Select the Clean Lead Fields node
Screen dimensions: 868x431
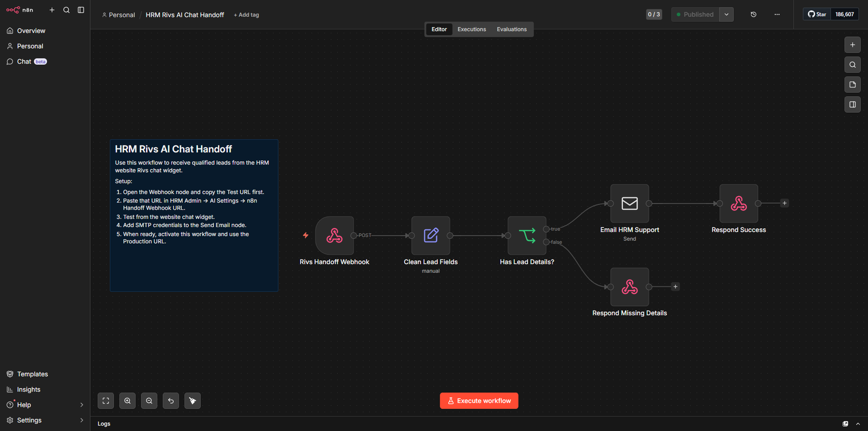[431, 236]
